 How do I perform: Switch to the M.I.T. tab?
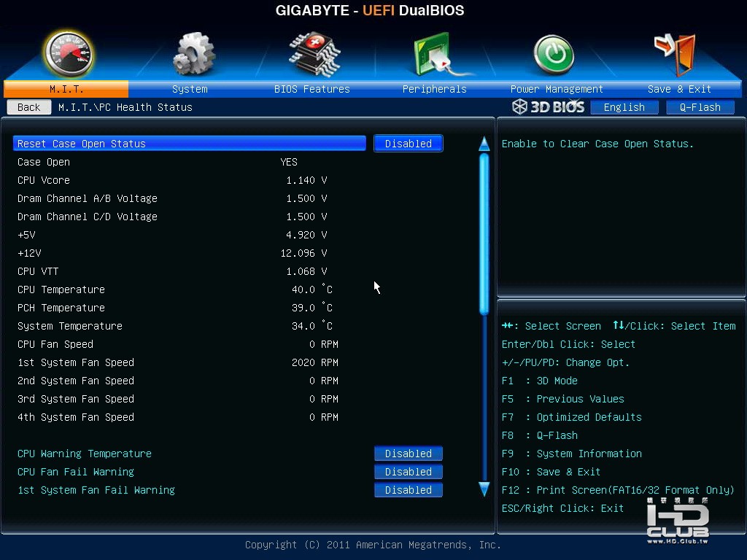point(66,89)
